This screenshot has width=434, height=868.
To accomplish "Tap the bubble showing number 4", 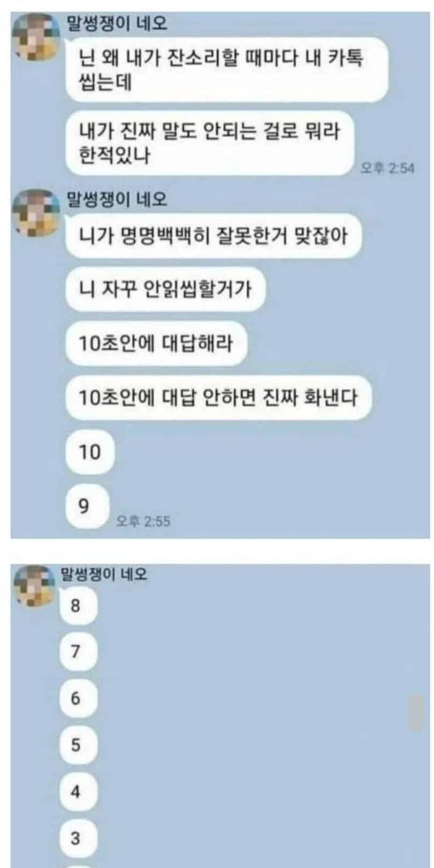I will click(79, 792).
